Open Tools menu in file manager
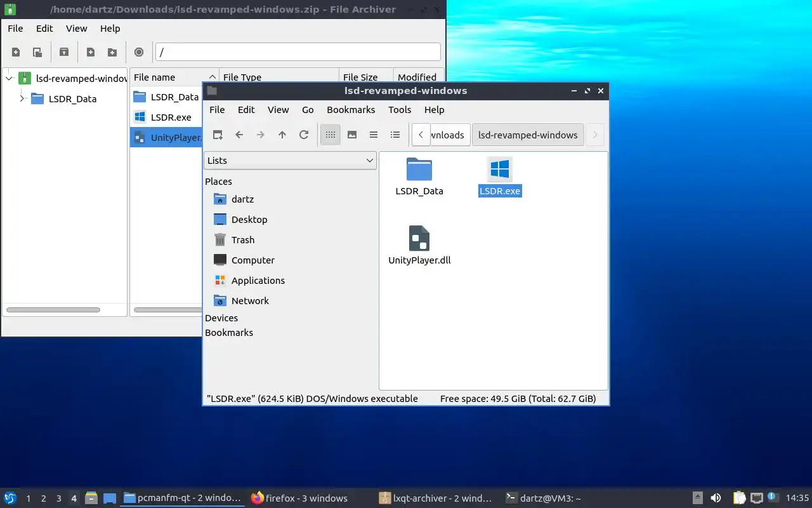 coord(400,110)
